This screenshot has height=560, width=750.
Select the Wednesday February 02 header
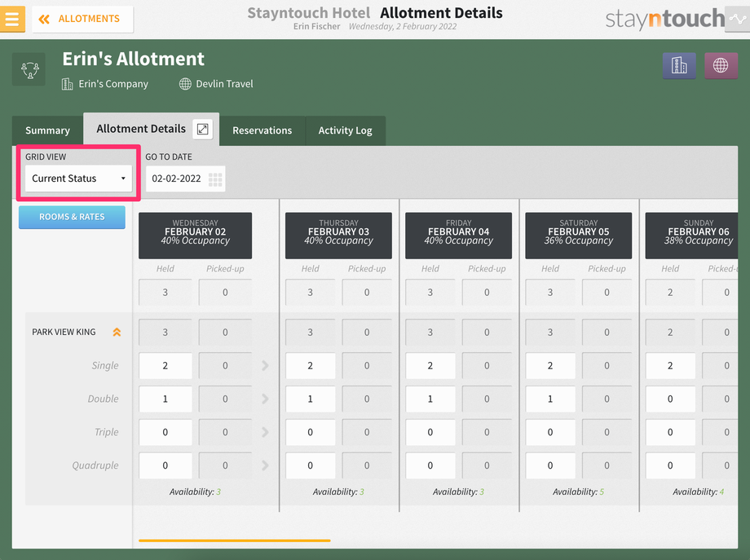(195, 236)
